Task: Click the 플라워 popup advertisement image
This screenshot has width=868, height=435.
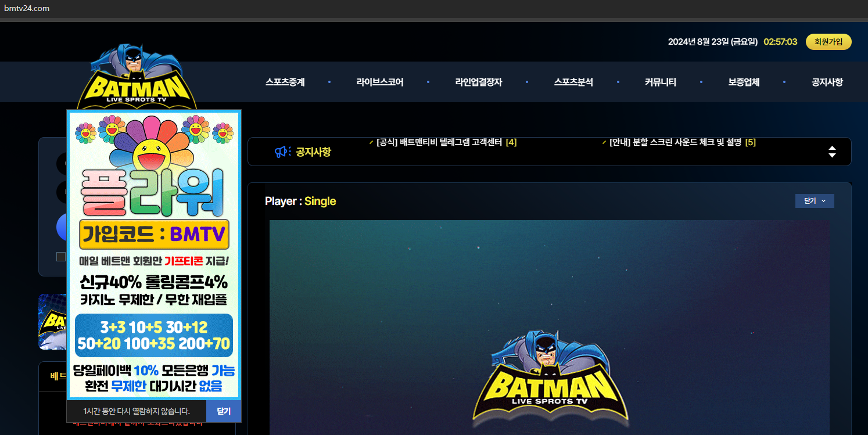Action: (x=154, y=254)
